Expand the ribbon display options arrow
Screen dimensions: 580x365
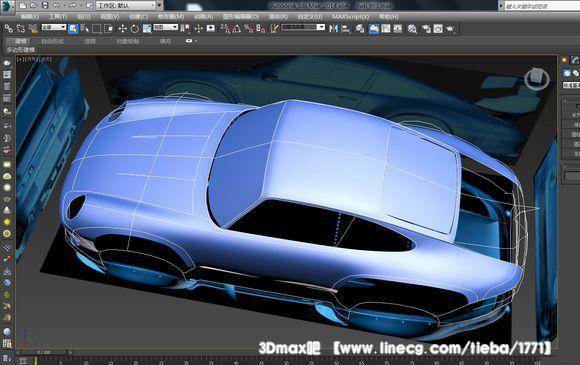click(196, 41)
